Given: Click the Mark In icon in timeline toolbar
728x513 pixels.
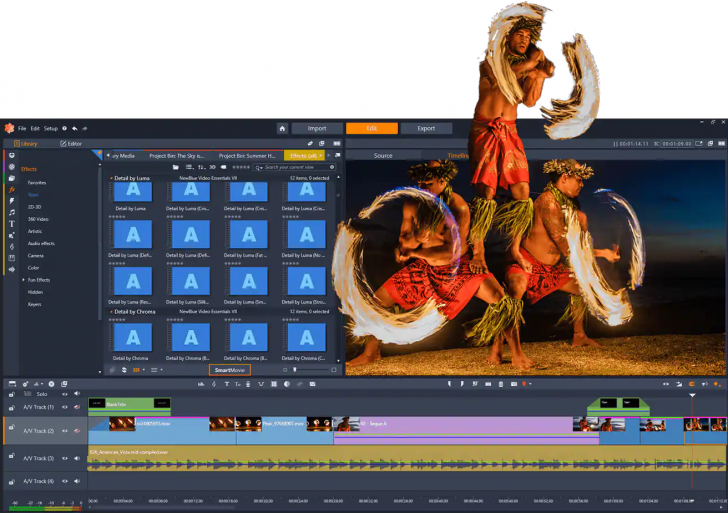Looking at the screenshot, I should click(449, 384).
